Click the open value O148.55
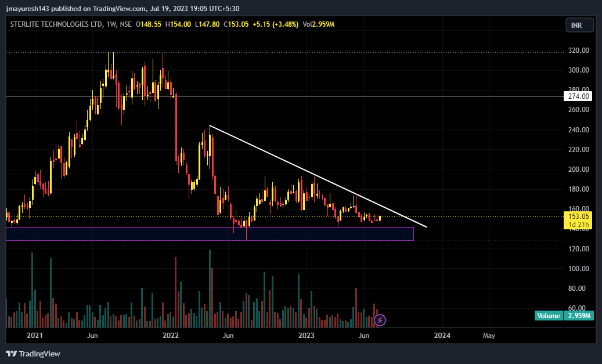This screenshot has width=602, height=364. pyautogui.click(x=148, y=24)
